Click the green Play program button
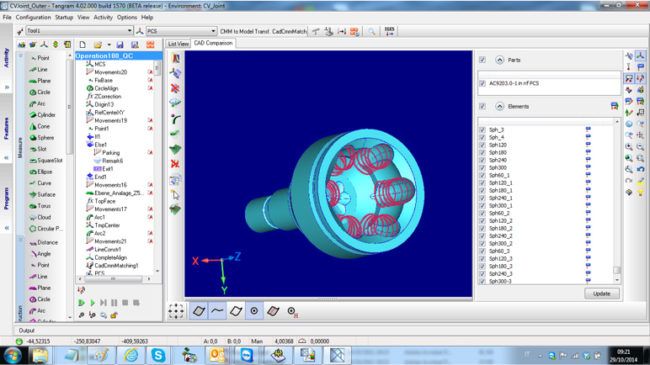This screenshot has width=650, height=365. tap(82, 303)
